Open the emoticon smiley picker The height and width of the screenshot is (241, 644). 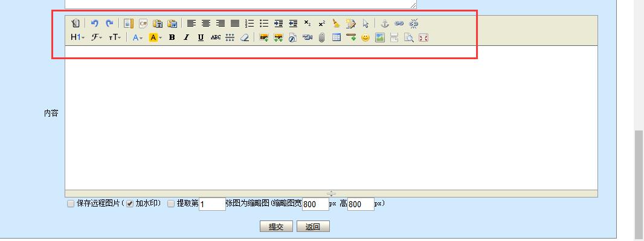(365, 37)
